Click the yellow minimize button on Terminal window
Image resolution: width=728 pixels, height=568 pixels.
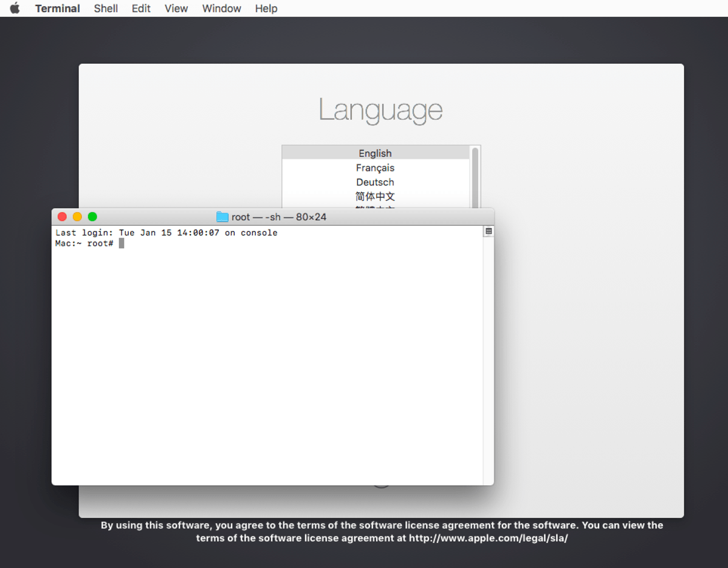coord(77,216)
